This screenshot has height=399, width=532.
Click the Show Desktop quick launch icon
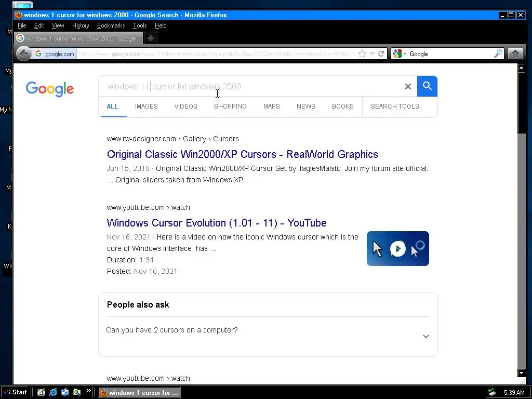click(41, 392)
